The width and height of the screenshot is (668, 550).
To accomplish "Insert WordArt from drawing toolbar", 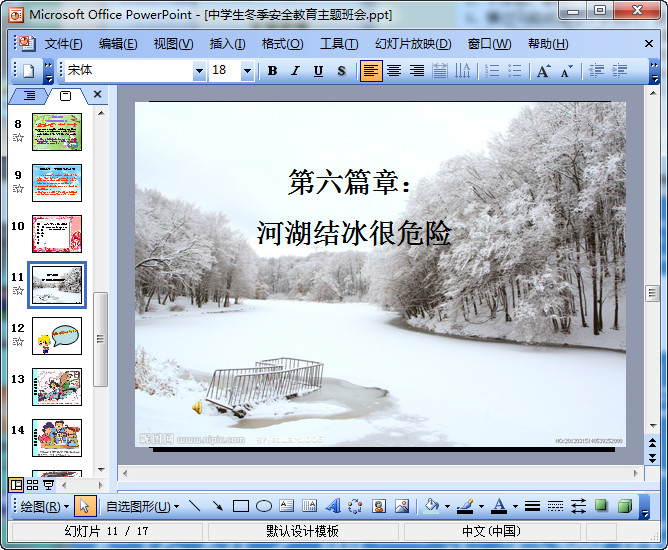I will 333,506.
